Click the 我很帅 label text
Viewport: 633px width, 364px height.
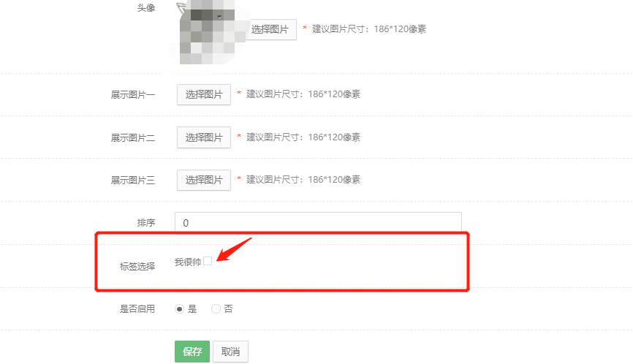pyautogui.click(x=188, y=262)
